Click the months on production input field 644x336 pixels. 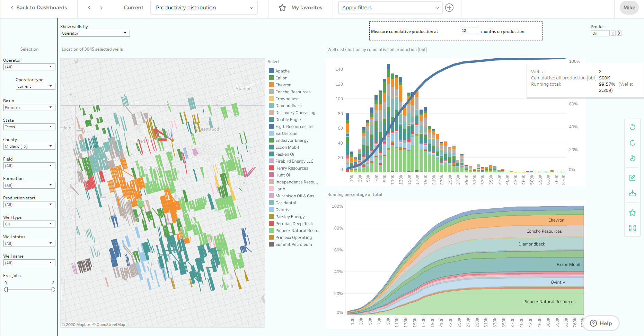[x=469, y=31]
